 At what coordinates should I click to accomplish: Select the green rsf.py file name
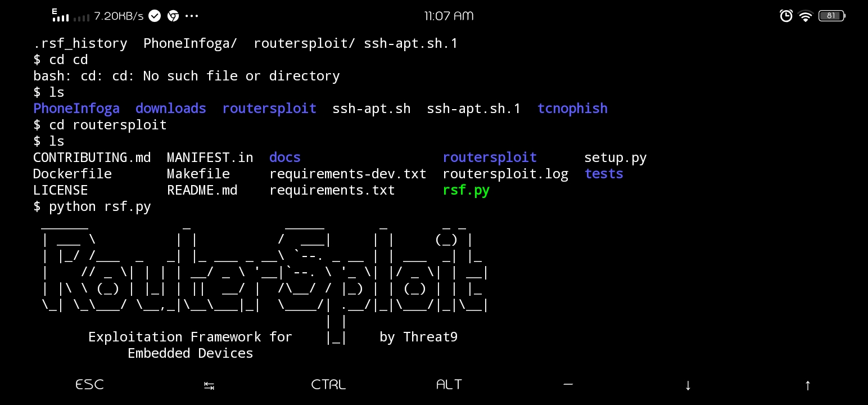(466, 190)
